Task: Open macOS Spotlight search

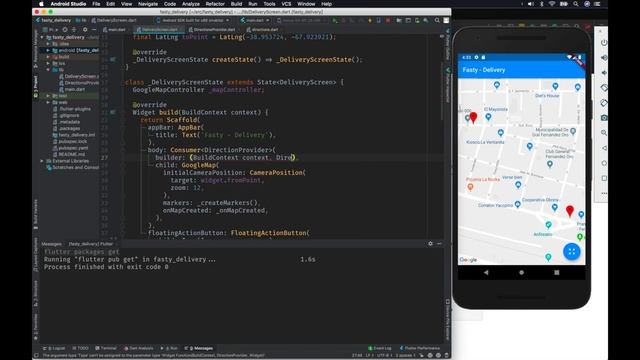Action: (x=576, y=4)
